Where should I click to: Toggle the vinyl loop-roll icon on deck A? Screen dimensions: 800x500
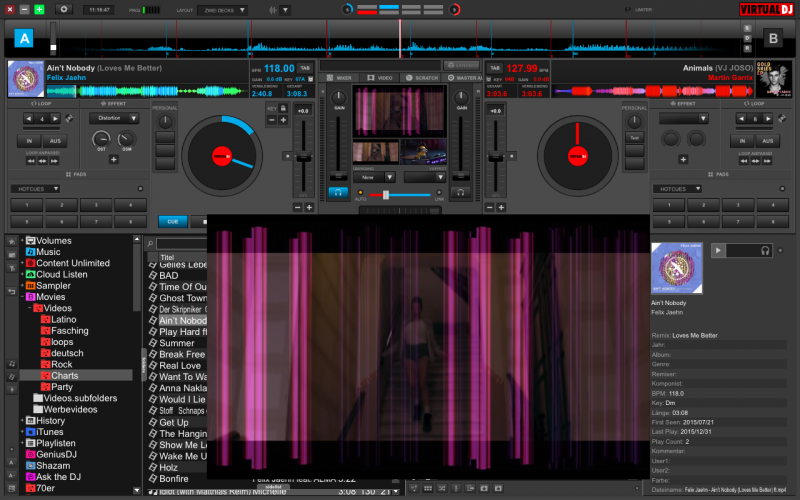point(69,118)
